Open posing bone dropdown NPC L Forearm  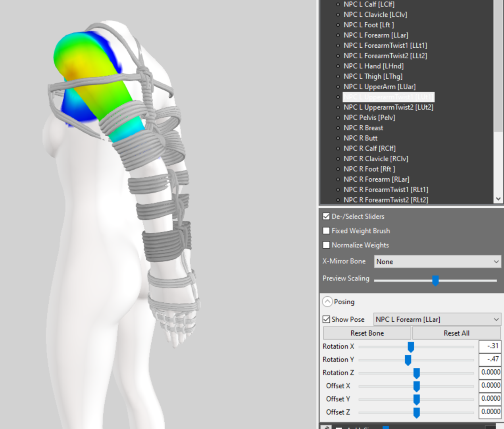click(x=437, y=319)
